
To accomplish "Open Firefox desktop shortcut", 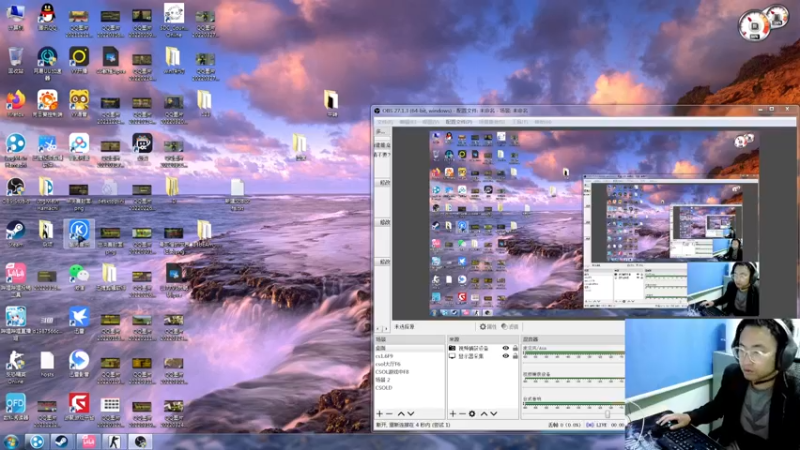I will (15, 104).
